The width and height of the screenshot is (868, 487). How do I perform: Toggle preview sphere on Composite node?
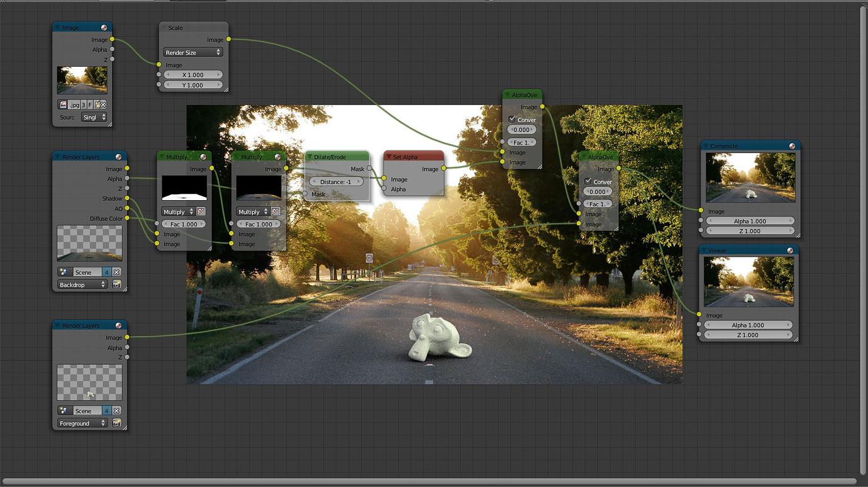(791, 146)
